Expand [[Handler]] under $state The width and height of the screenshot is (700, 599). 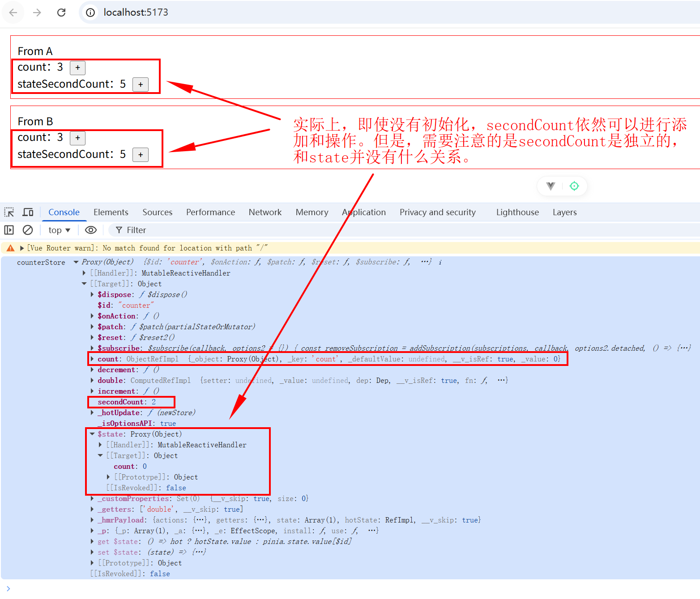100,445
